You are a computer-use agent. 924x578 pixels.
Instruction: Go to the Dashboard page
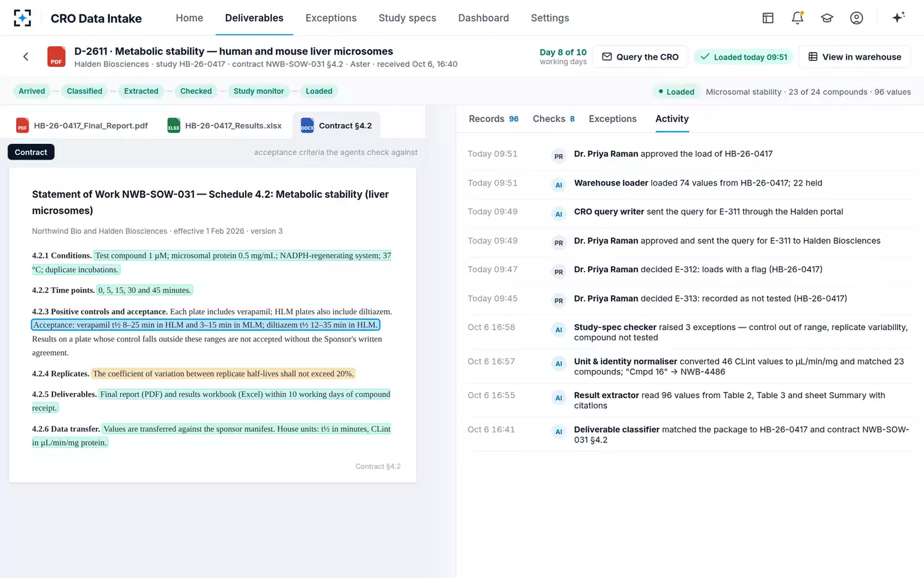pos(483,18)
